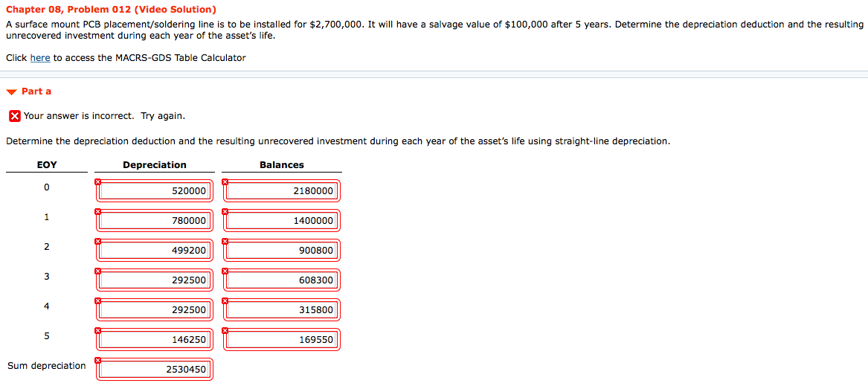Select balance field containing 1400000
Viewport: 868px width, 386px height.
point(282,221)
